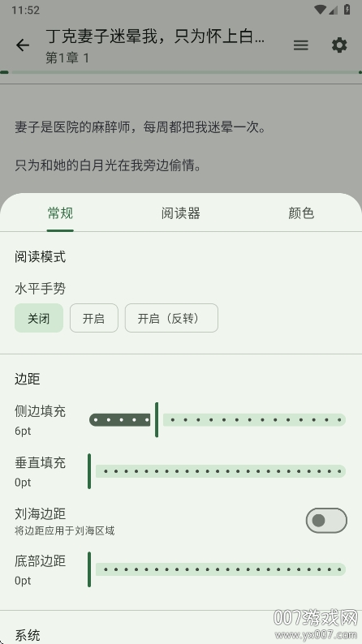Select 关闭 for horizontal gestures
This screenshot has width=362, height=644.
click(x=39, y=318)
